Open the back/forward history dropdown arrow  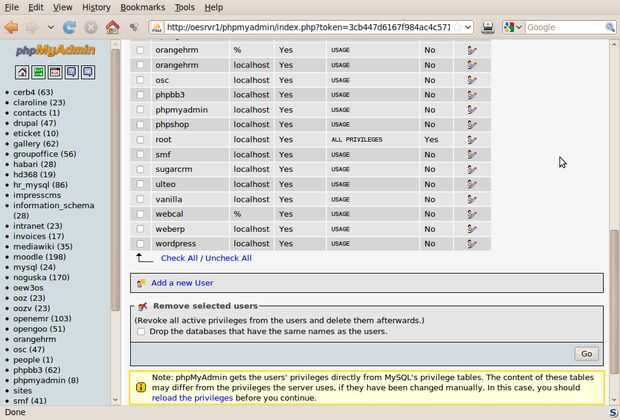pyautogui.click(x=51, y=27)
